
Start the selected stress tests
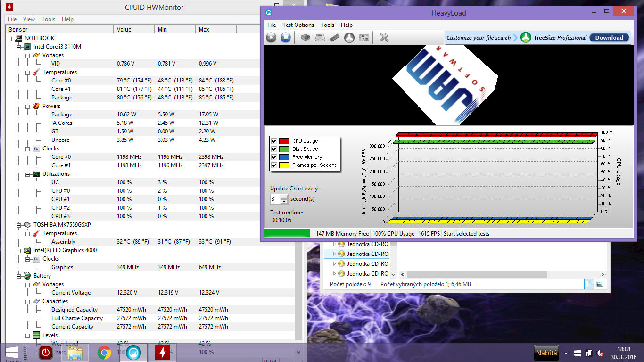tap(271, 38)
